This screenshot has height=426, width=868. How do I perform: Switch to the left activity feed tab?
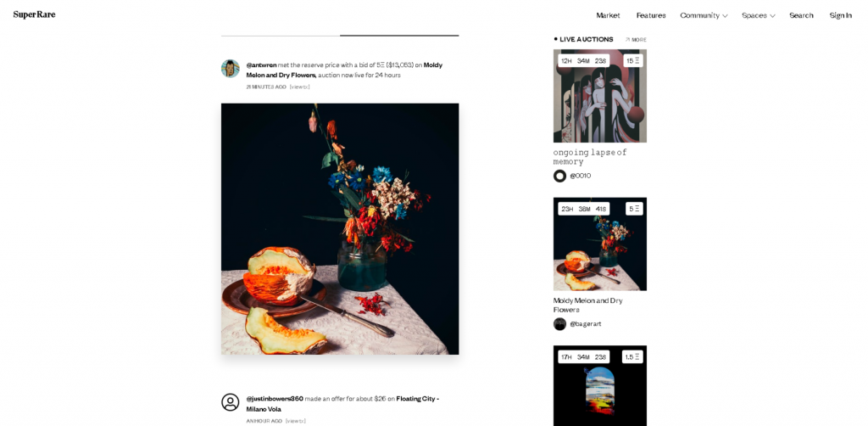coord(281,31)
